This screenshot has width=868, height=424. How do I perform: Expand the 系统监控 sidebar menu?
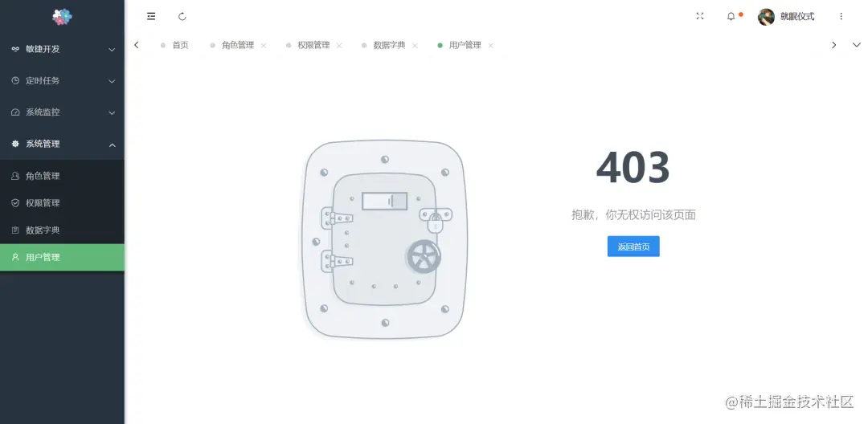(62, 112)
